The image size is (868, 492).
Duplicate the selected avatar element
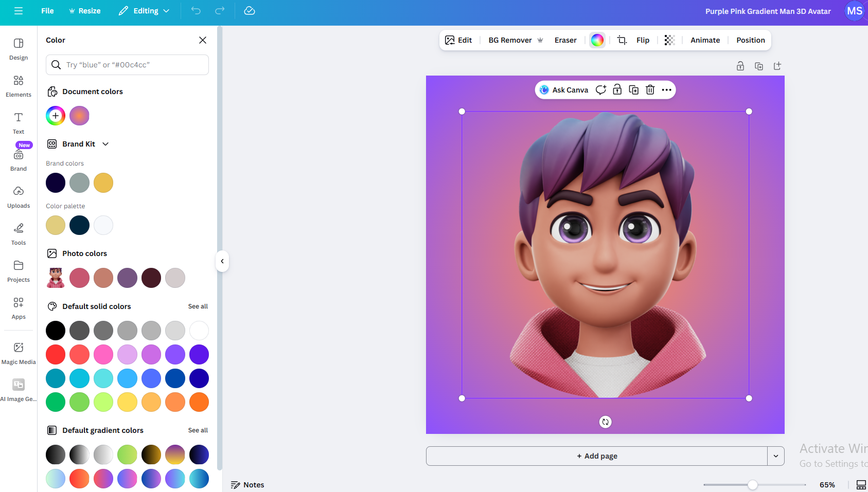point(634,90)
